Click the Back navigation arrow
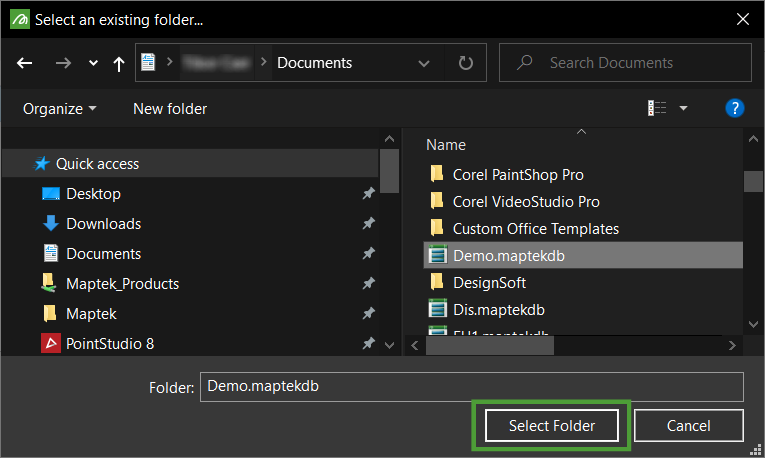 [x=25, y=63]
